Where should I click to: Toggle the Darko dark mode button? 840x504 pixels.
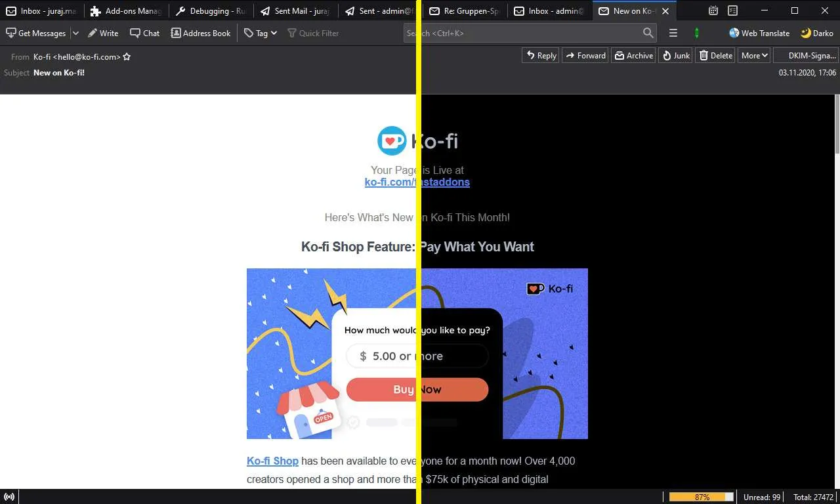pos(817,33)
